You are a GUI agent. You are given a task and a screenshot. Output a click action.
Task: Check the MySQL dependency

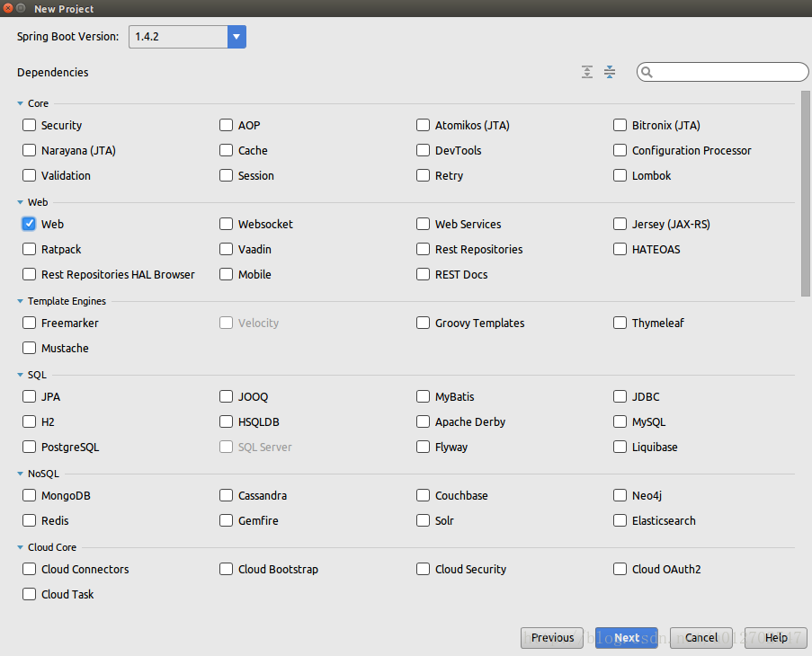tap(620, 421)
